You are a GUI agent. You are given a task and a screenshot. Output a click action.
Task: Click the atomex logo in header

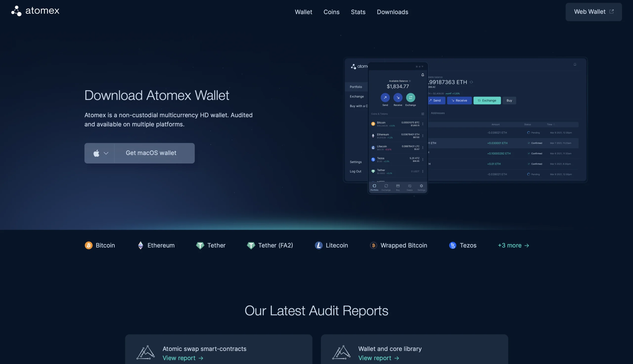[x=35, y=11]
